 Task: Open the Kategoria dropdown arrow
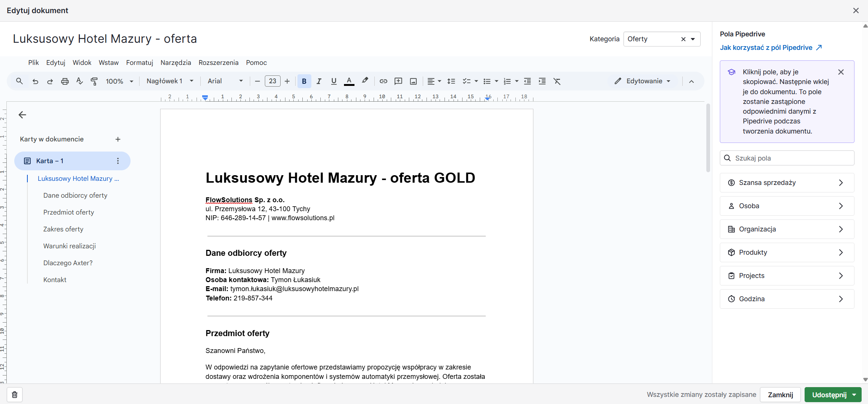pyautogui.click(x=693, y=39)
